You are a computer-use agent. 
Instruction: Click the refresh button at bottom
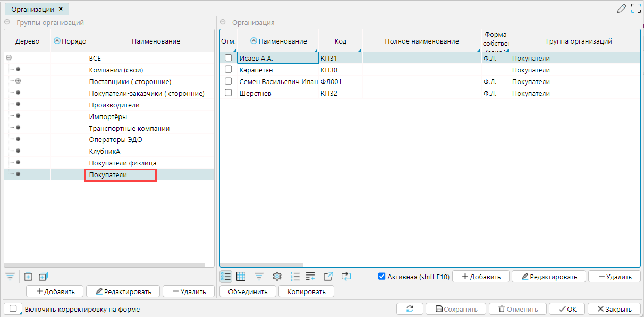coord(410,309)
